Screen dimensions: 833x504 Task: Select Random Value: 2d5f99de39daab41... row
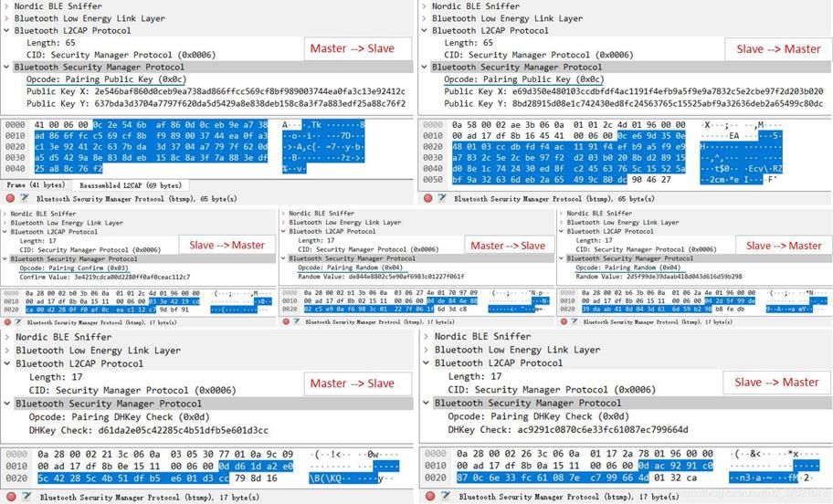[x=659, y=276]
